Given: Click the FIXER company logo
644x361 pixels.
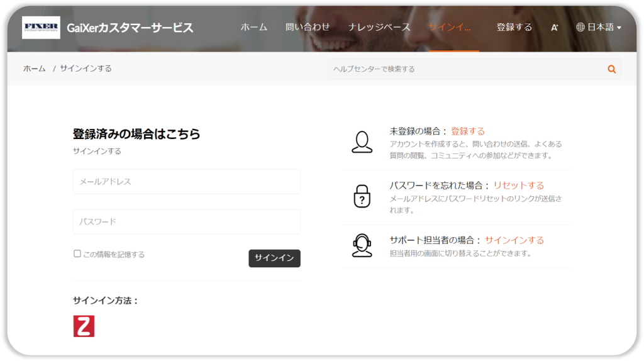Looking at the screenshot, I should pos(41,28).
